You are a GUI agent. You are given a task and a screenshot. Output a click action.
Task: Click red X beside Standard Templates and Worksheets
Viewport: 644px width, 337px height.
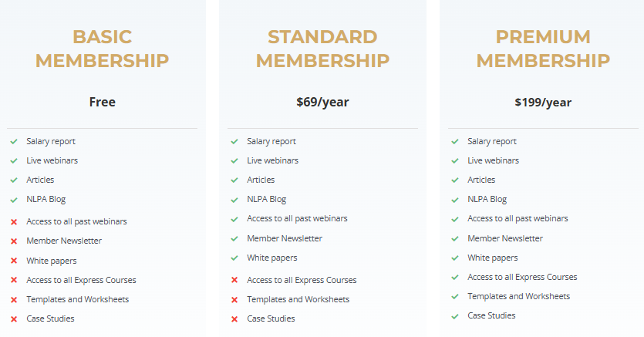[x=234, y=300]
